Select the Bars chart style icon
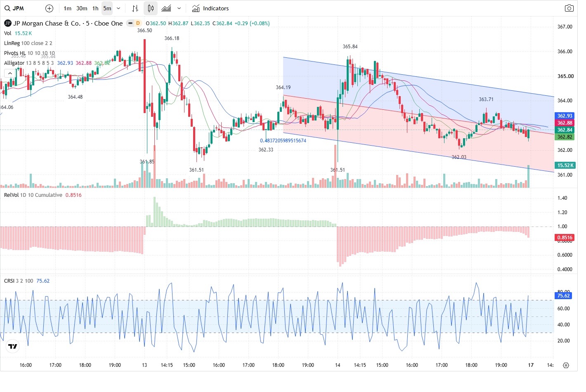The image size is (586, 392). [135, 8]
